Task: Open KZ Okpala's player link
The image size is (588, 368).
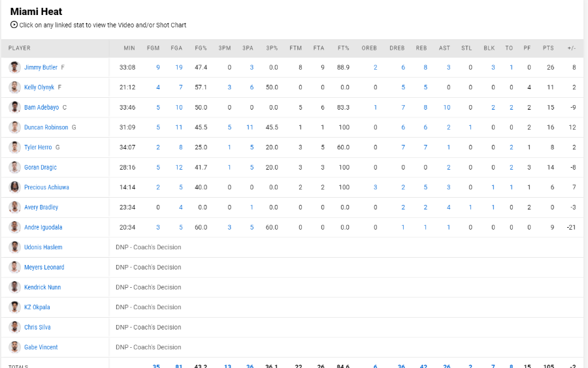Action: 37,307
